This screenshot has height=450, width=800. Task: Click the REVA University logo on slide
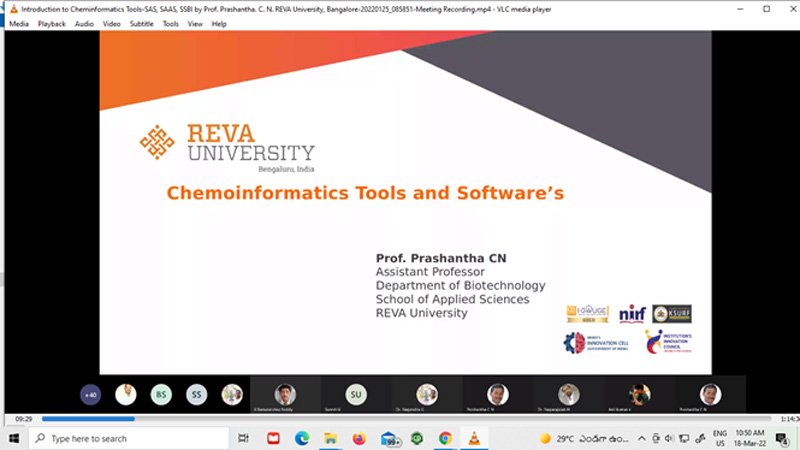tap(227, 148)
